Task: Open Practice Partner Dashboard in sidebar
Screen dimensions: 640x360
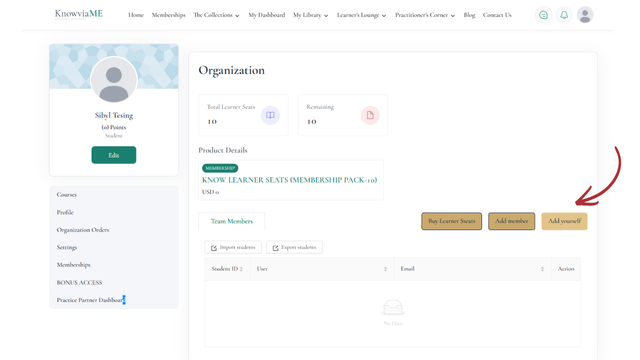Action: coord(90,300)
